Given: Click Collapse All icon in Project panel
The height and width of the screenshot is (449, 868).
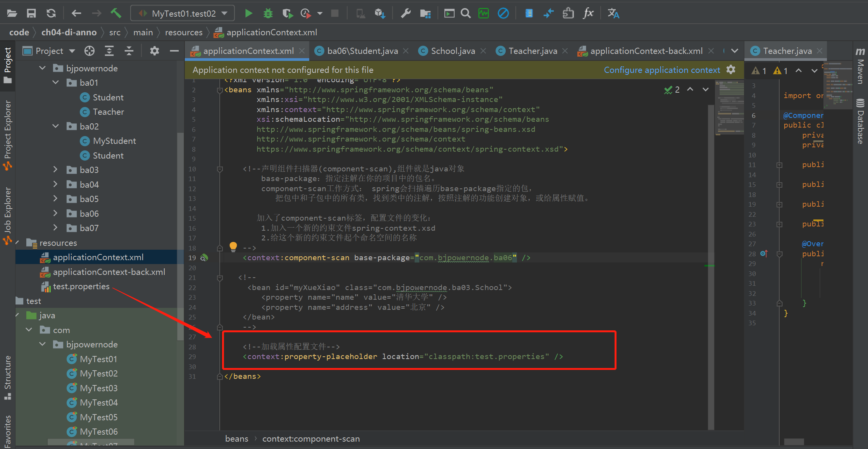Looking at the screenshot, I should pos(129,51).
